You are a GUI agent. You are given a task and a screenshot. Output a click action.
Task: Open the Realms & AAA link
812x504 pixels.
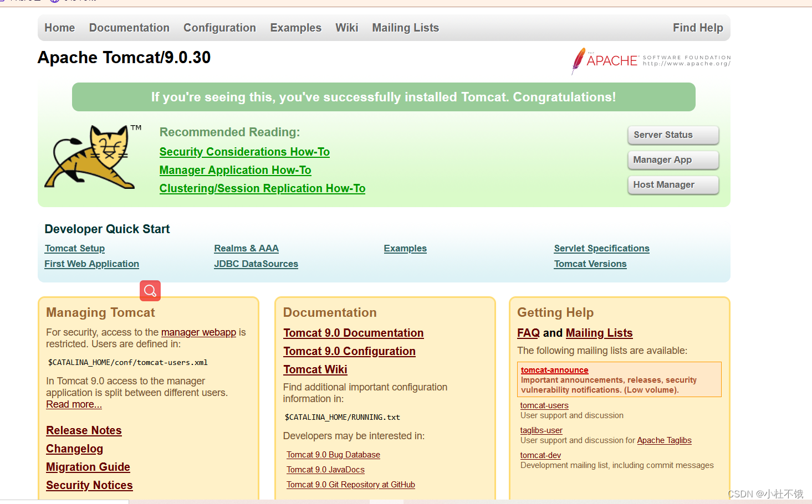pos(246,249)
